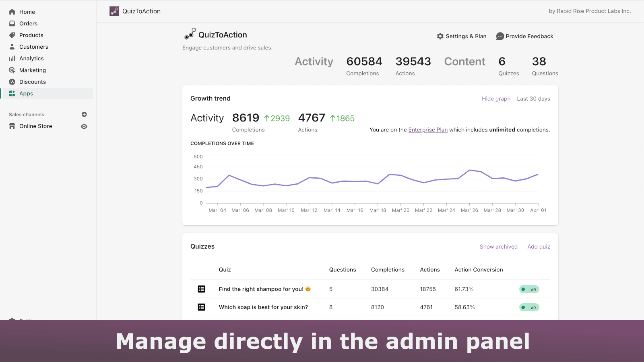The image size is (644, 362).
Task: Open the Enterprise Plan link
Action: (x=428, y=130)
